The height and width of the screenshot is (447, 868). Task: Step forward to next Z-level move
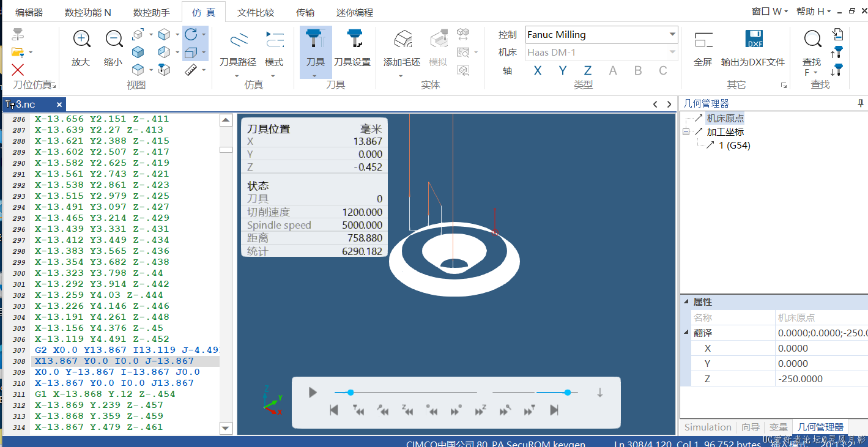(480, 410)
